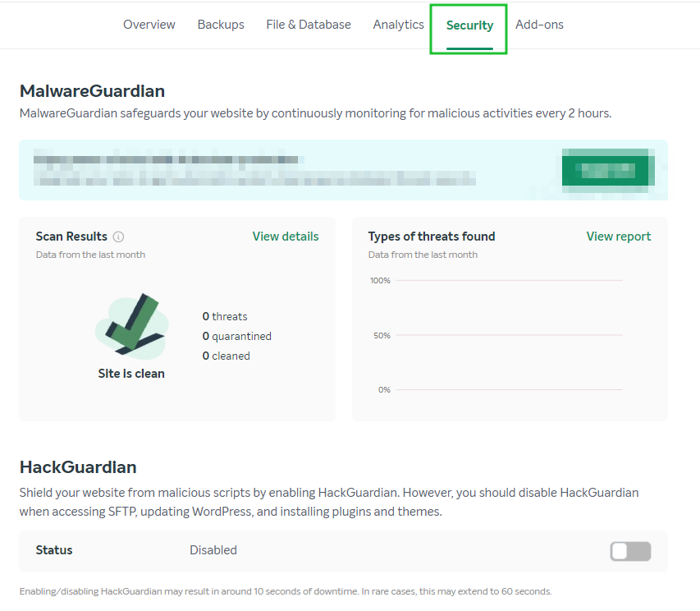Image resolution: width=700 pixels, height=611 pixels.
Task: Click the HackGuardian 'Disabled' status text
Action: tap(213, 550)
